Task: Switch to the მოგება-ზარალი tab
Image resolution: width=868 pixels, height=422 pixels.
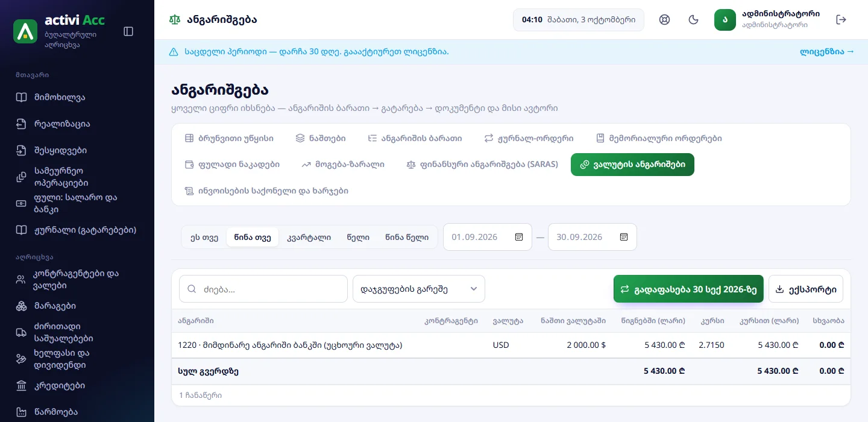Action: (x=343, y=164)
